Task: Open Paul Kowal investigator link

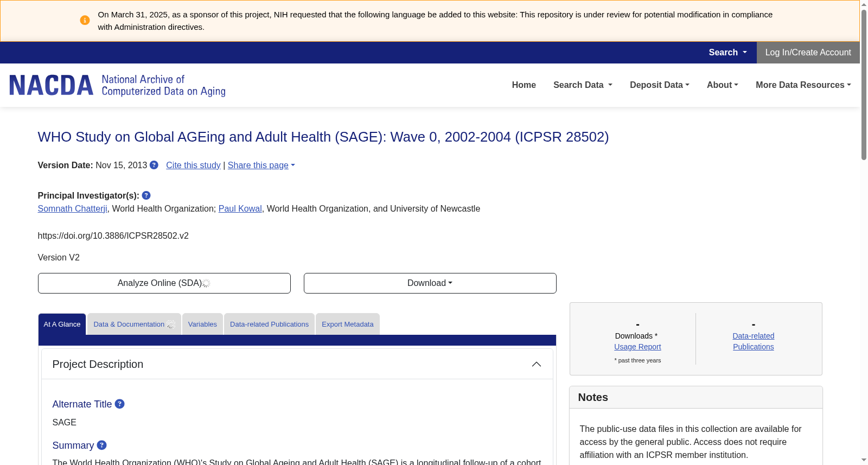Action: coord(240,208)
